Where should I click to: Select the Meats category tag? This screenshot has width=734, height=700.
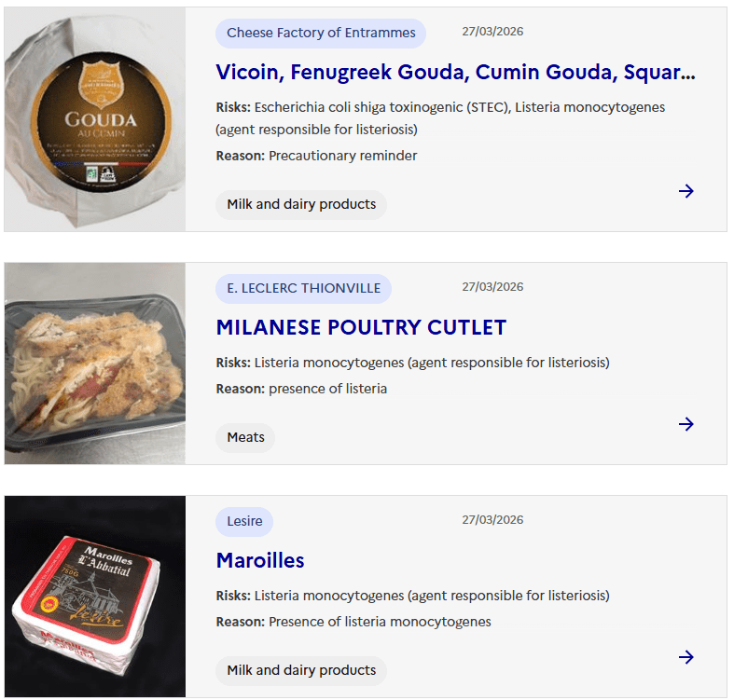(x=245, y=437)
